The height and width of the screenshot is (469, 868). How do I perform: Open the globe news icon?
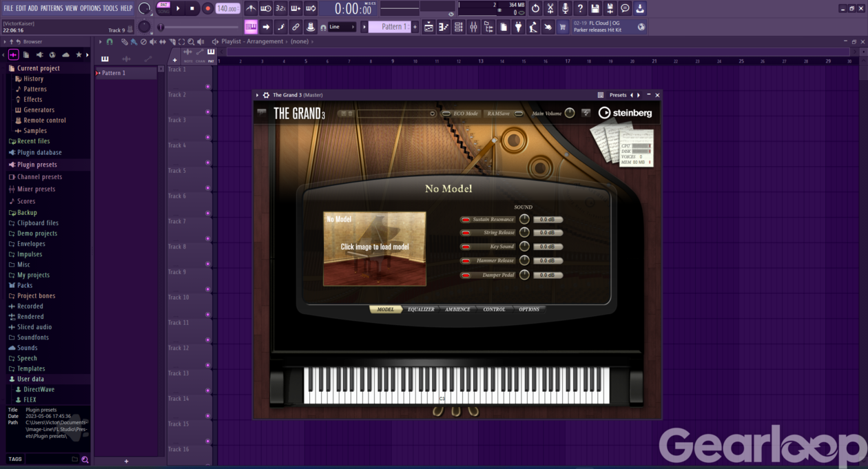point(642,27)
